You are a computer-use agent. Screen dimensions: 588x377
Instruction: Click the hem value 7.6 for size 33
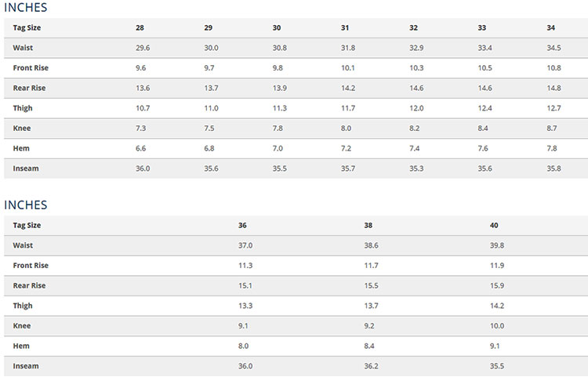click(x=483, y=149)
